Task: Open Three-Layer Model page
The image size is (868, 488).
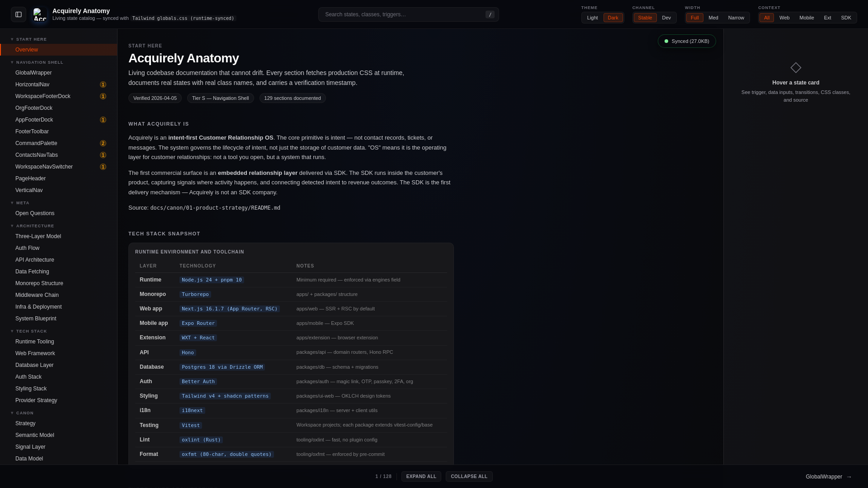Action: tap(59, 236)
